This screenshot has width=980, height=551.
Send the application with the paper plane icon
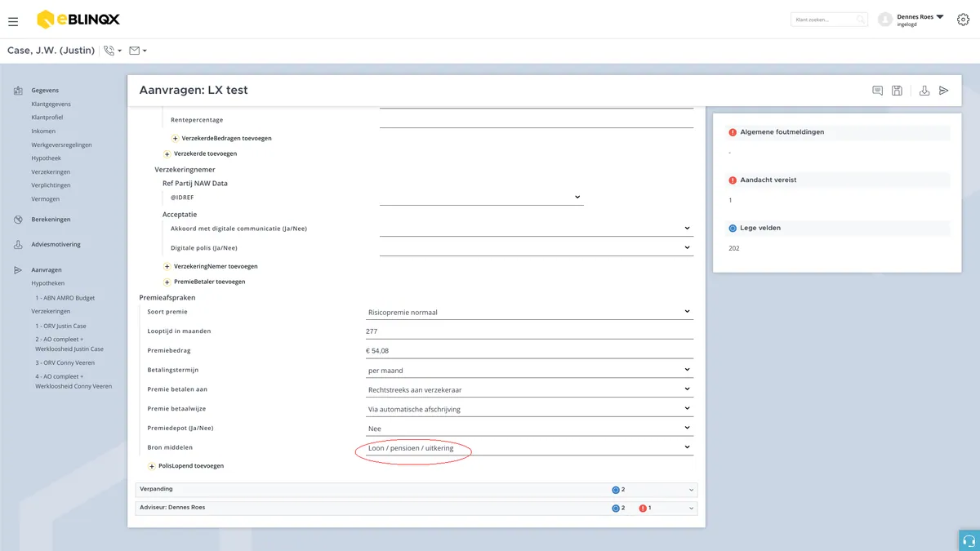pos(943,91)
